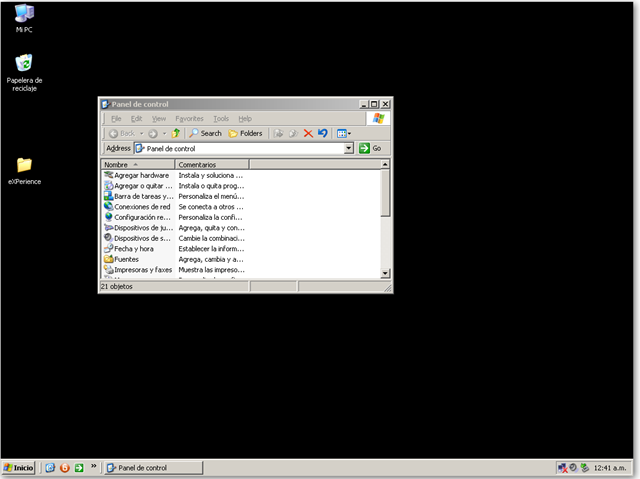The height and width of the screenshot is (479, 640).
Task: Open the Back history dropdown arrow
Action: tap(142, 133)
